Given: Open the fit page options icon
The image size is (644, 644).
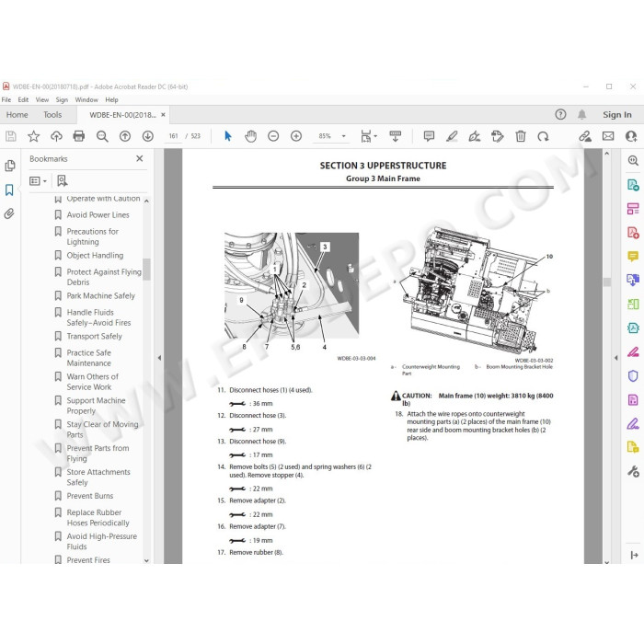Looking at the screenshot, I should pos(368,136).
